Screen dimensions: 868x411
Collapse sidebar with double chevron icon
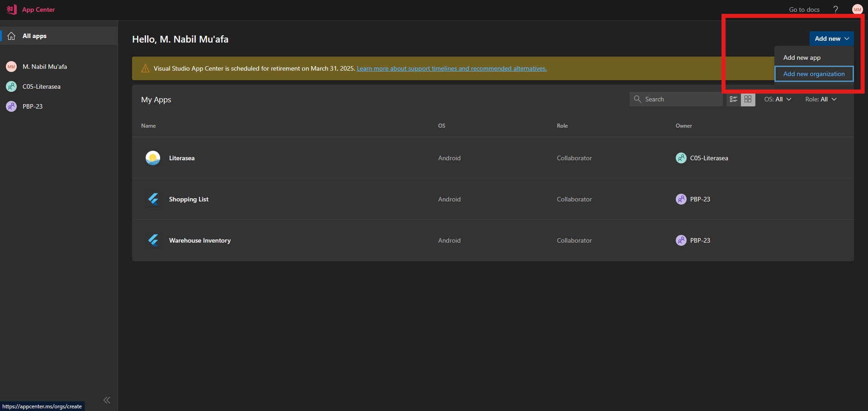107,400
